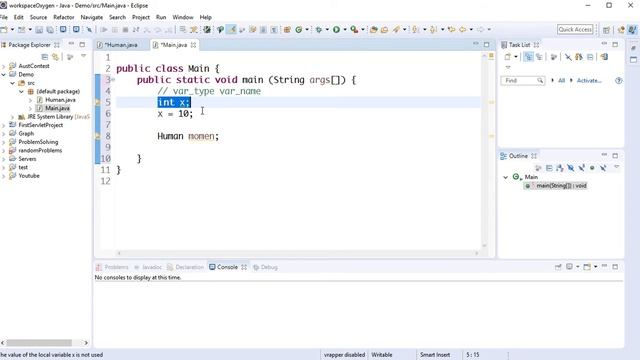Click Pin Console icon in Console view
Viewport: 640px width, 360px height.
pos(558,267)
